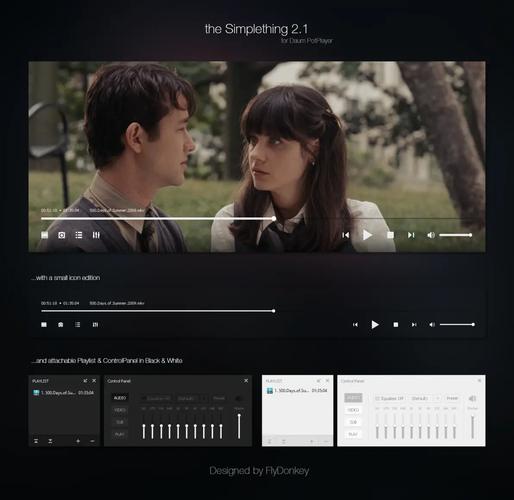The height and width of the screenshot is (500, 514).
Task: Click the detach icon in white Playlist header
Action: tap(319, 381)
